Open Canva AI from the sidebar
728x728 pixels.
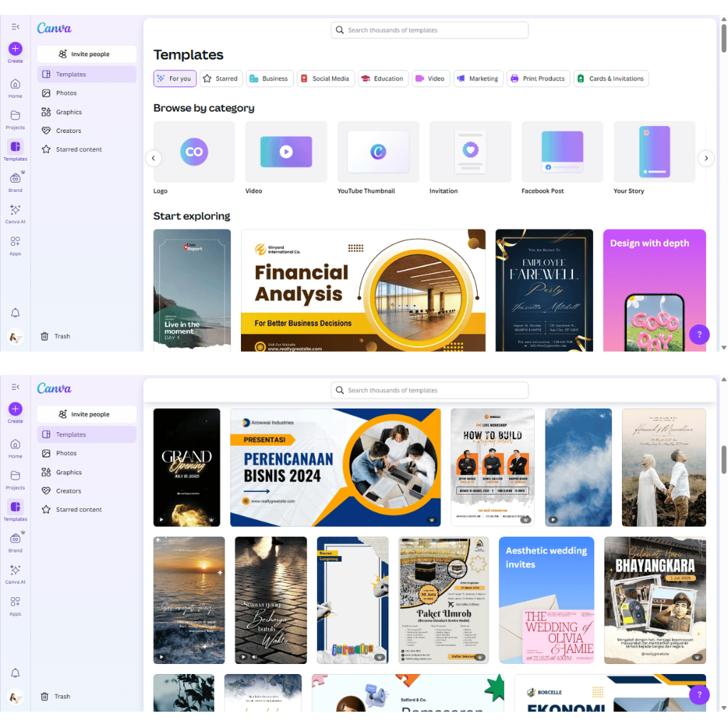[15, 212]
